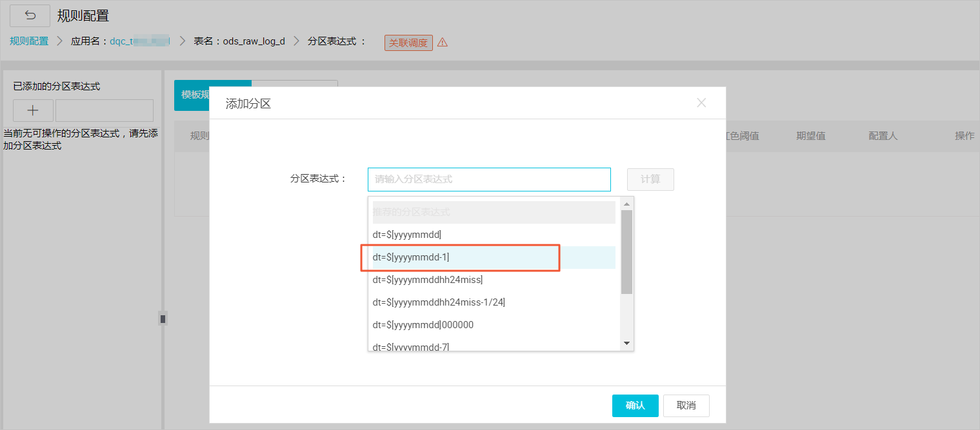The image size is (980, 430).
Task: Collapse the left panel with the splitter handle
Action: pos(163,318)
